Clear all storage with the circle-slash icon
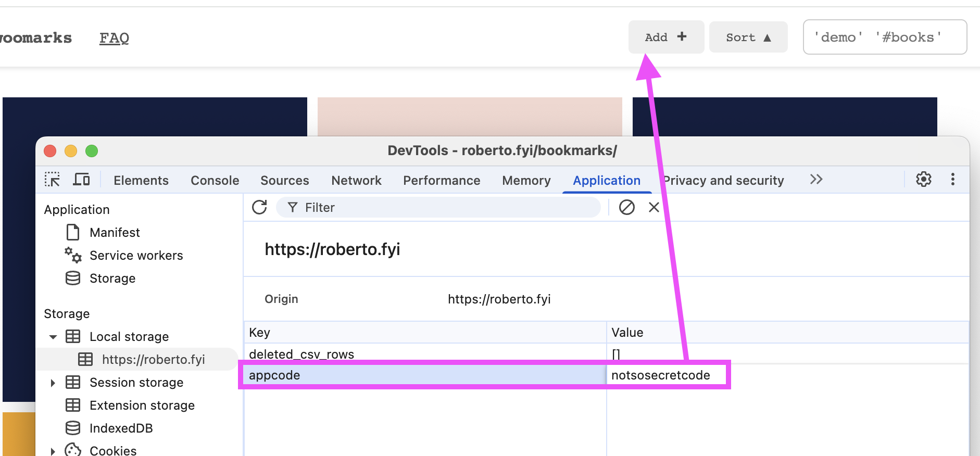The width and height of the screenshot is (980, 456). [x=627, y=207]
